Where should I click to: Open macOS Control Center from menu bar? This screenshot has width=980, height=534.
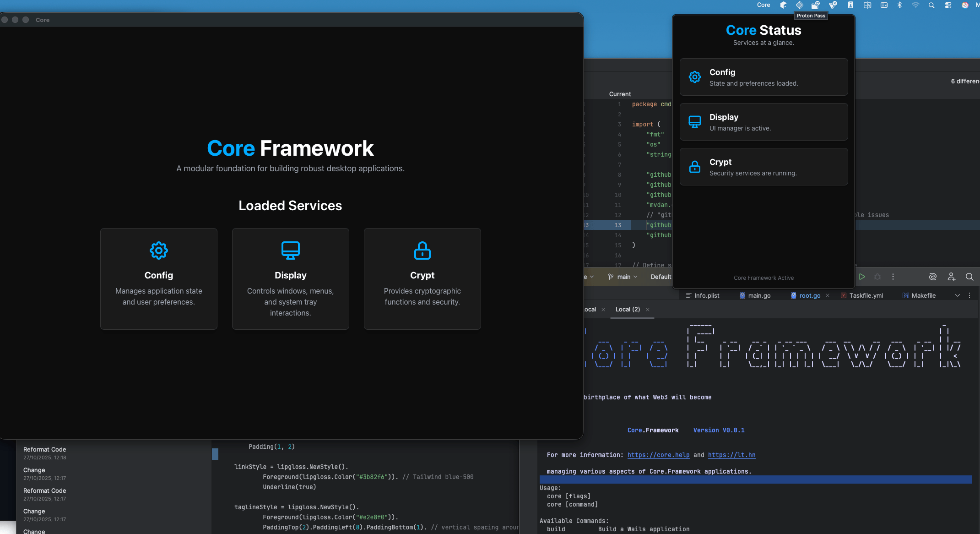coord(948,5)
